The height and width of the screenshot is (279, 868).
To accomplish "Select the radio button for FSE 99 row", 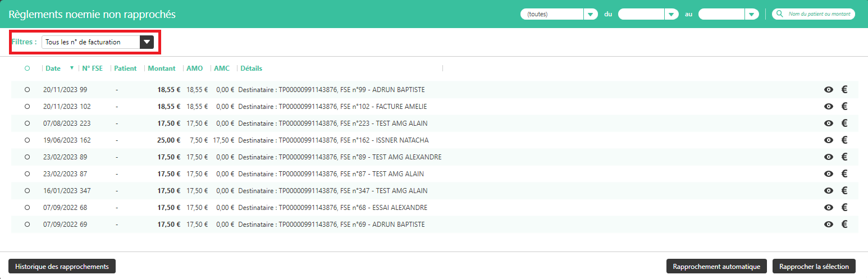I will point(27,90).
